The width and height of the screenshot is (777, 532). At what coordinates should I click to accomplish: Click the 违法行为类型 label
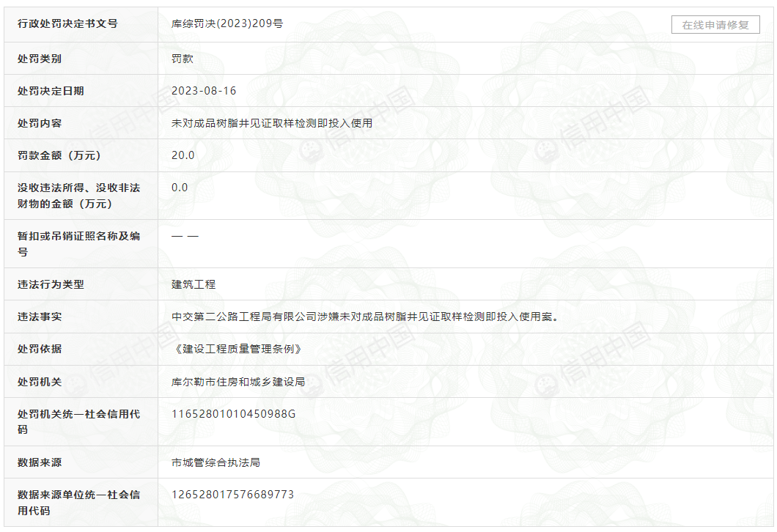(x=51, y=284)
